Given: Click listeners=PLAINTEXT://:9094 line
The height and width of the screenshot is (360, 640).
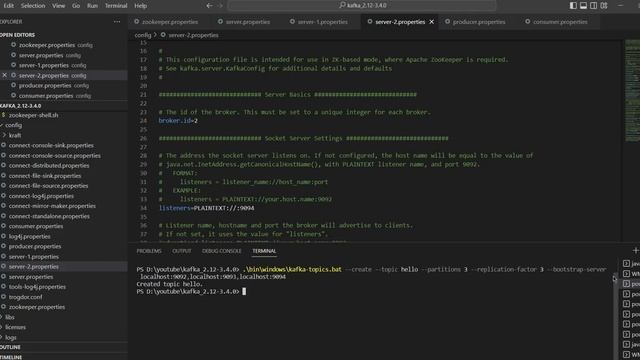Looking at the screenshot, I should (206, 208).
